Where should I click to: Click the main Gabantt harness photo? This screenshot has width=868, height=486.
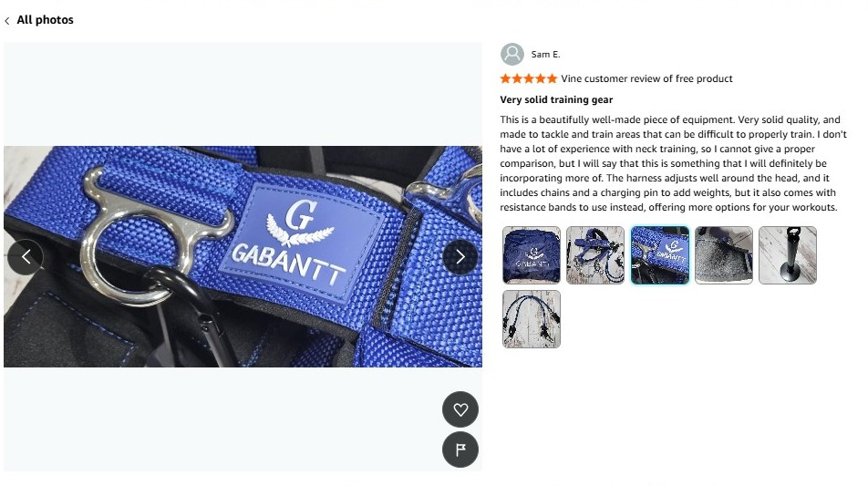tap(243, 256)
